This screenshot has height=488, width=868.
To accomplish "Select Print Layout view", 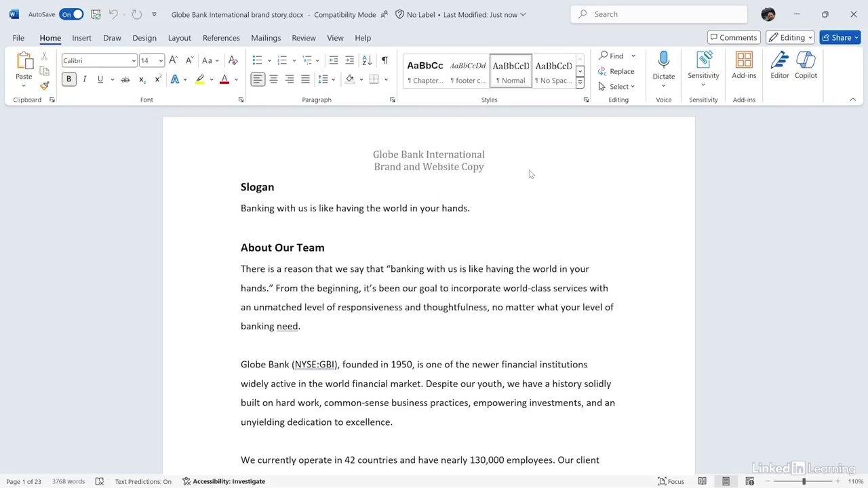I will (726, 481).
